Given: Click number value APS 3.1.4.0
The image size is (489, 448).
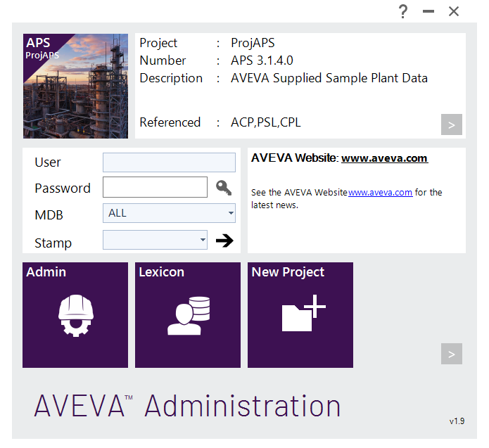Looking at the screenshot, I should click(x=262, y=60).
